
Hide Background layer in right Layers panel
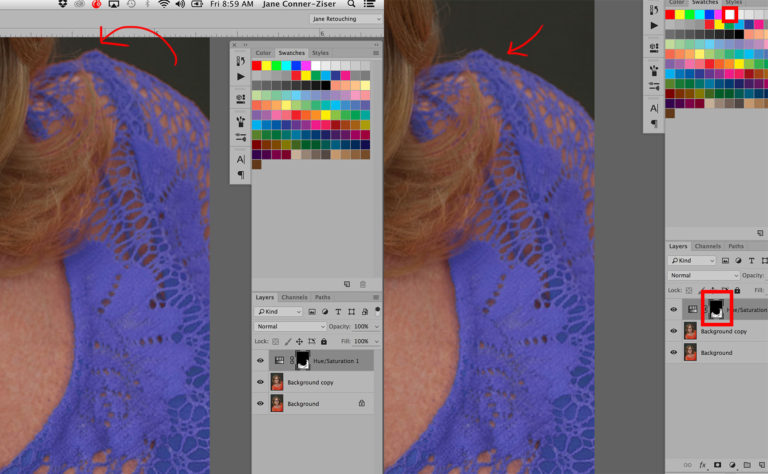(673, 352)
